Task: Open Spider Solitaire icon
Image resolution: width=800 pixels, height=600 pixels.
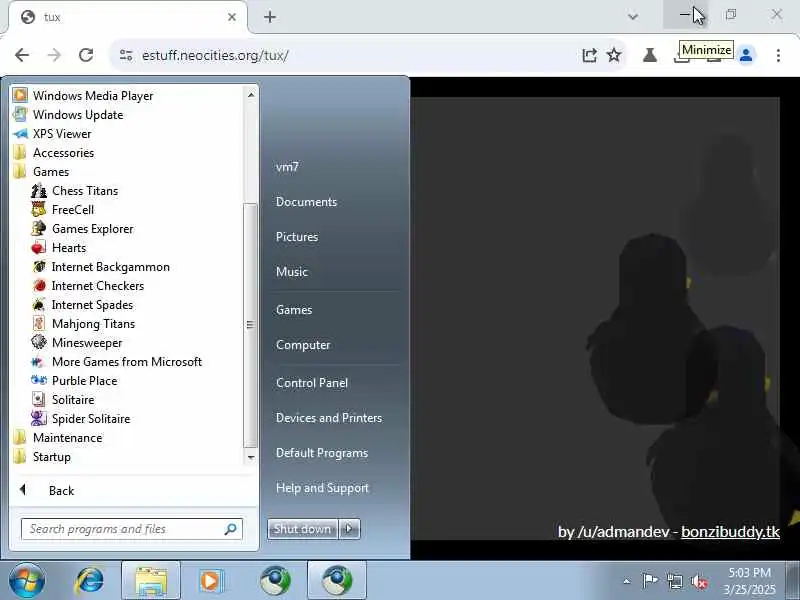Action: [39, 418]
